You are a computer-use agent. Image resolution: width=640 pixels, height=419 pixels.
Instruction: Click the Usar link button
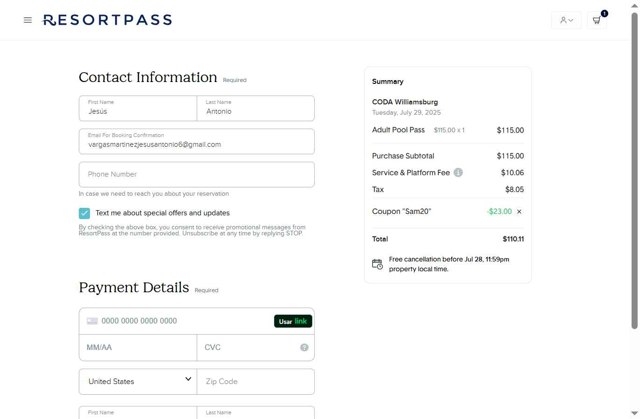[x=293, y=321]
